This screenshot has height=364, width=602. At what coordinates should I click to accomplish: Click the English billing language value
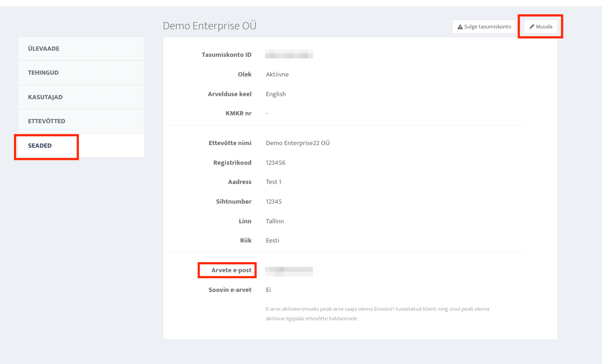click(276, 94)
